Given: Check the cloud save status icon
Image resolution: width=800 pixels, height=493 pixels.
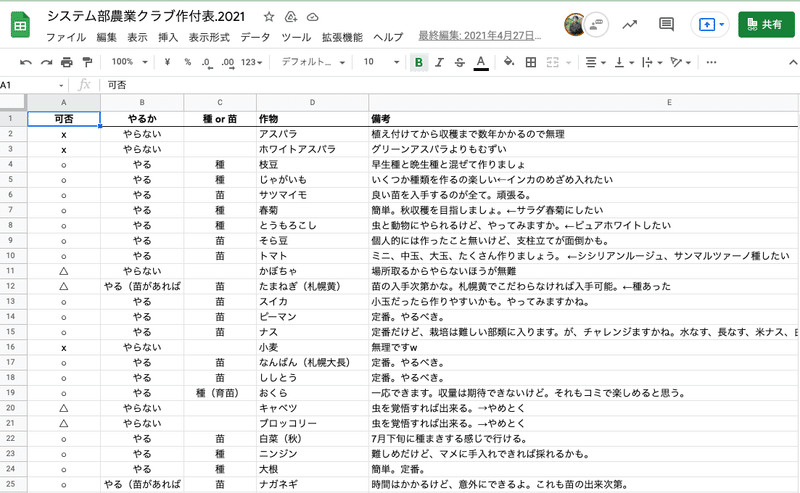Looking at the screenshot, I should click(x=313, y=17).
